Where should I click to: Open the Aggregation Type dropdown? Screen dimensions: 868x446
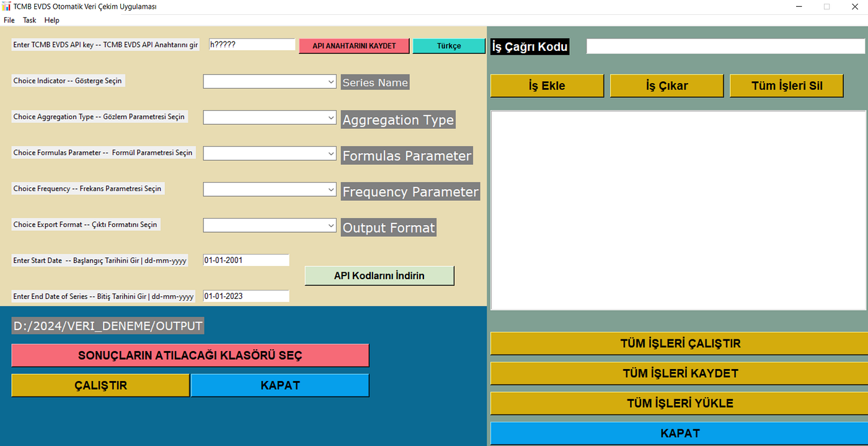pos(270,117)
